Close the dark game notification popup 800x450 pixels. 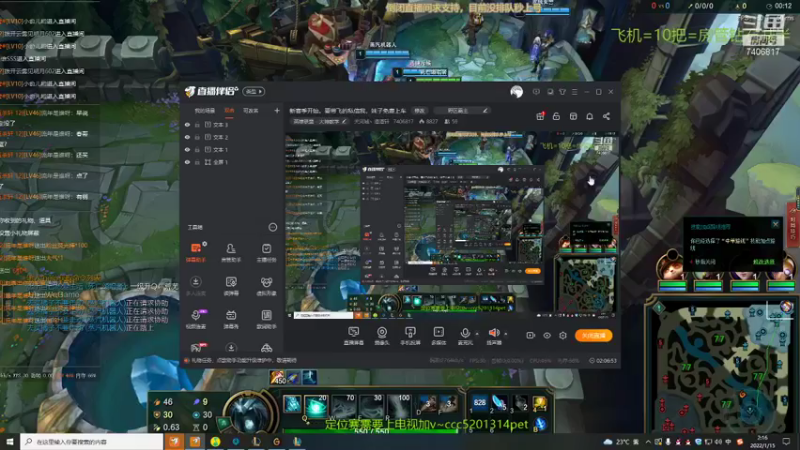point(776,224)
